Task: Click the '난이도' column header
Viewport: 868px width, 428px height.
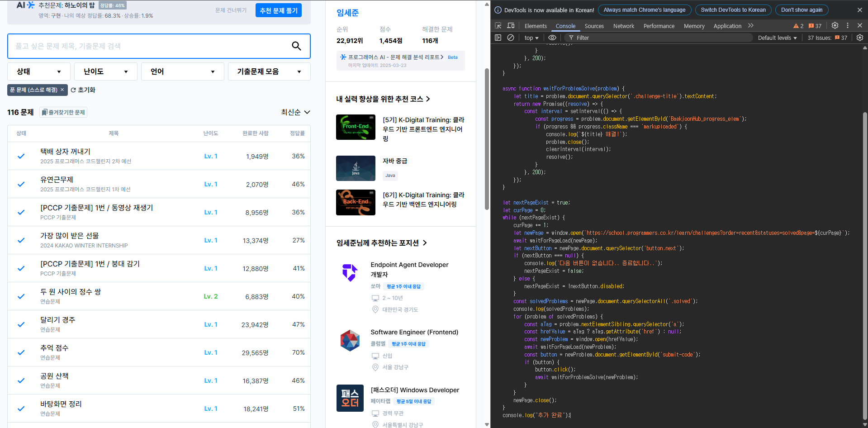Action: [211, 133]
